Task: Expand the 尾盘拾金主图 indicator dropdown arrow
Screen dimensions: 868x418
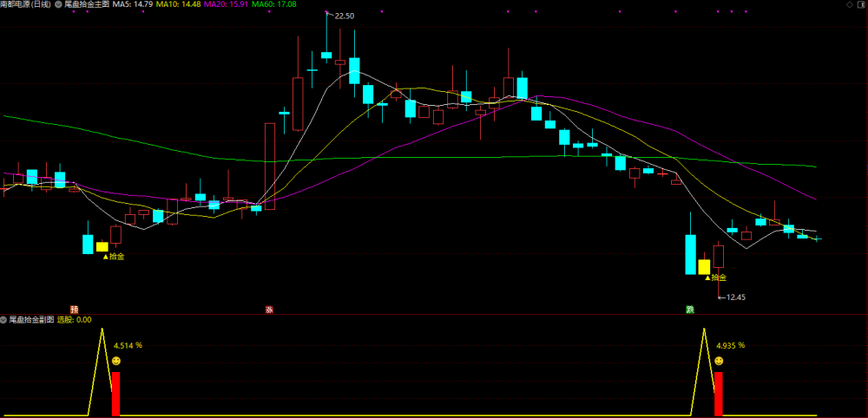Action: [58, 4]
